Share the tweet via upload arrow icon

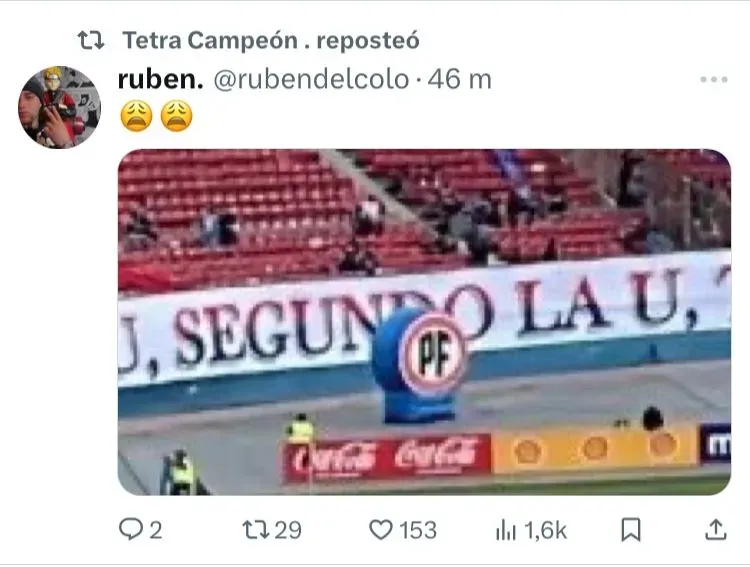(716, 530)
